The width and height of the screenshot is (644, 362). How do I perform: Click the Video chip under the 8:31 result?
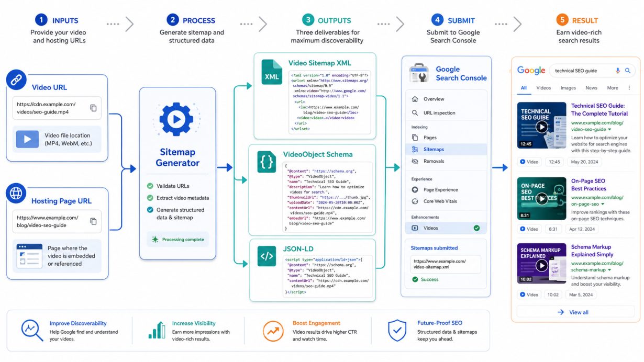coord(529,229)
